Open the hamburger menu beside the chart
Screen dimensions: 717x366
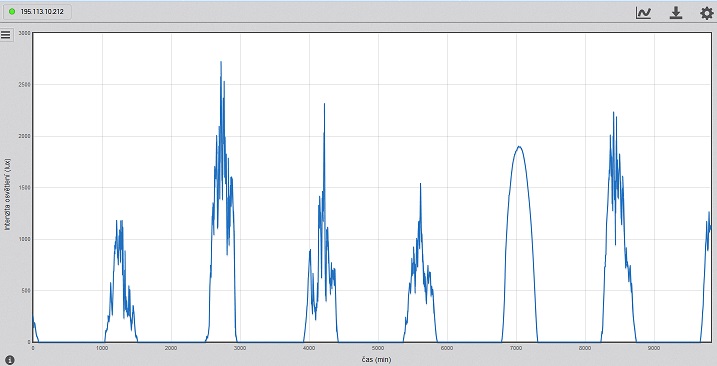6,35
